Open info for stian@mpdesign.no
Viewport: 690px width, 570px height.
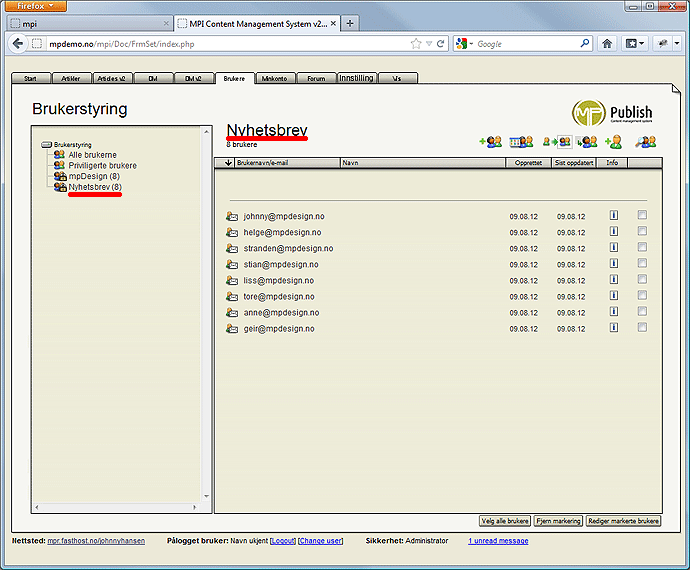coord(614,264)
